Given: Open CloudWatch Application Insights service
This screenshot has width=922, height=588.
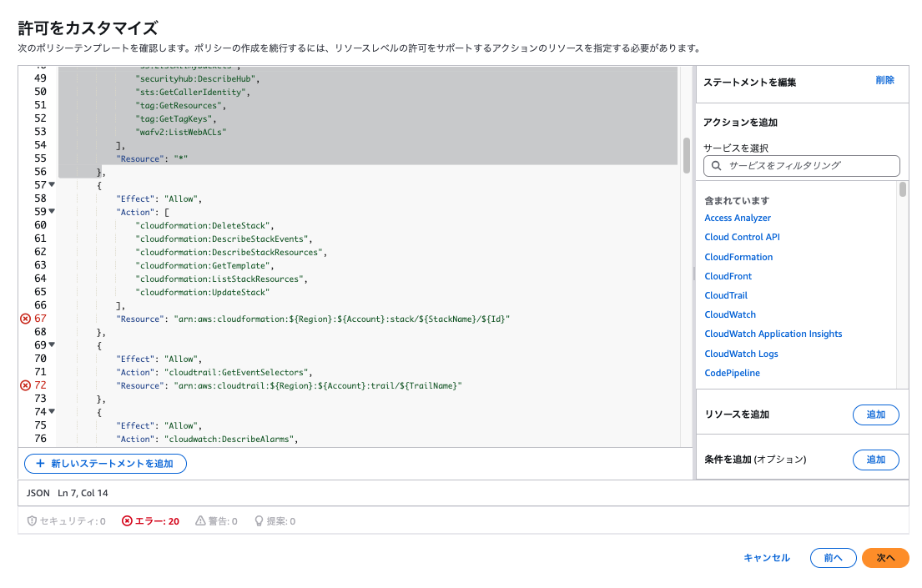Looking at the screenshot, I should [773, 334].
